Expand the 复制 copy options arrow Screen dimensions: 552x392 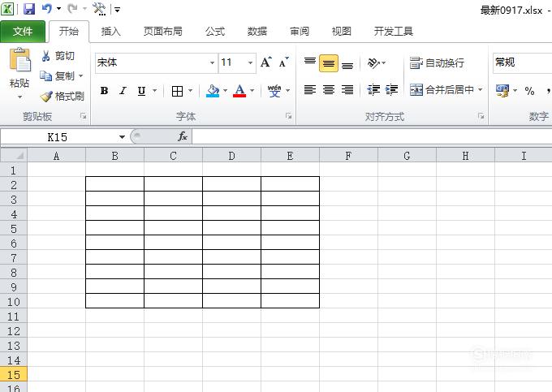pyautogui.click(x=81, y=75)
